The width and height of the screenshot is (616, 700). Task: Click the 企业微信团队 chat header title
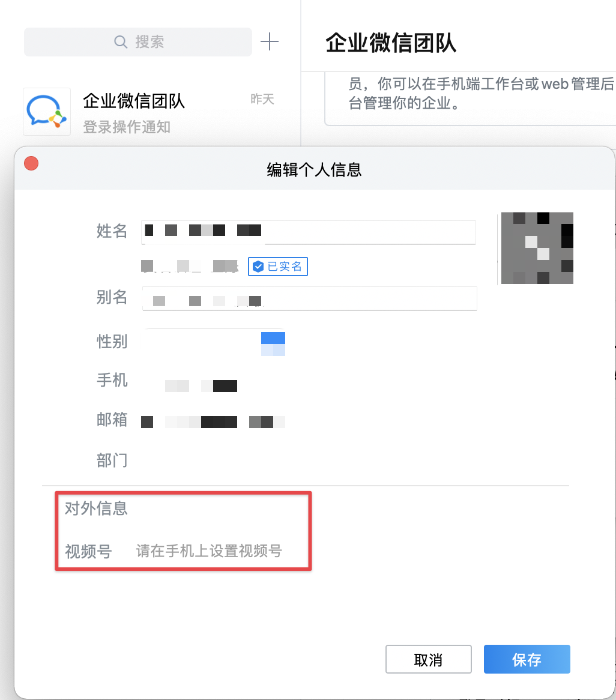pos(391,43)
